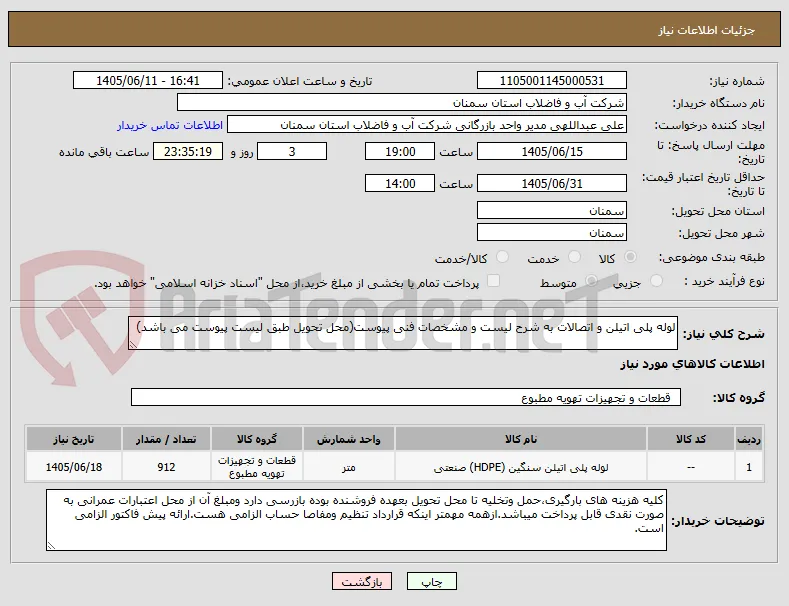Click the unit cell متر
This screenshot has width=789, height=606.
[x=349, y=467]
